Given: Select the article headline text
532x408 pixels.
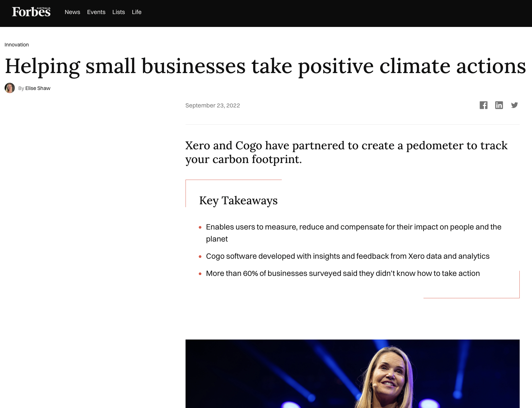Looking at the screenshot, I should point(265,66).
